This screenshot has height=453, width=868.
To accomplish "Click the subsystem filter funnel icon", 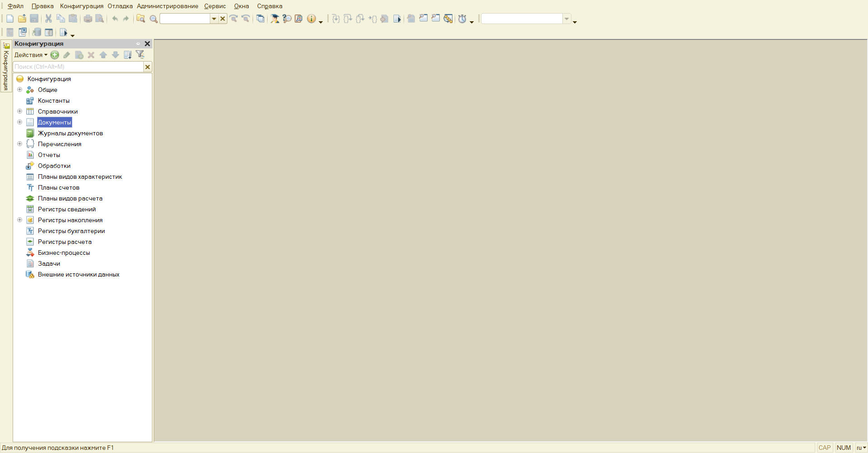I will 140,55.
